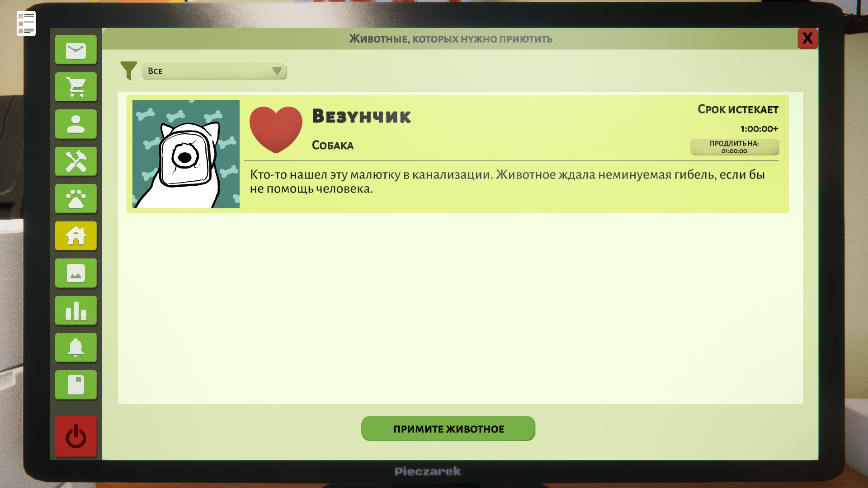Open the picture gallery sidebar icon
This screenshot has height=488, width=868.
(76, 273)
